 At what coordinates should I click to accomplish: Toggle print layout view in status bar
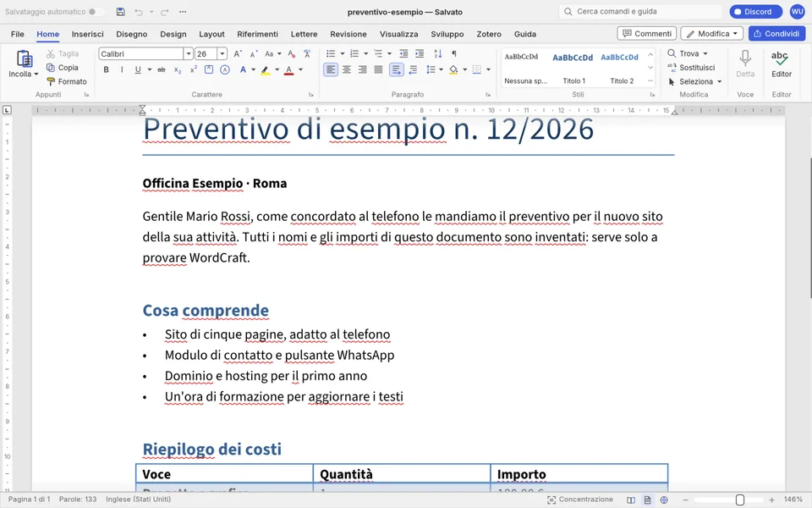(647, 500)
